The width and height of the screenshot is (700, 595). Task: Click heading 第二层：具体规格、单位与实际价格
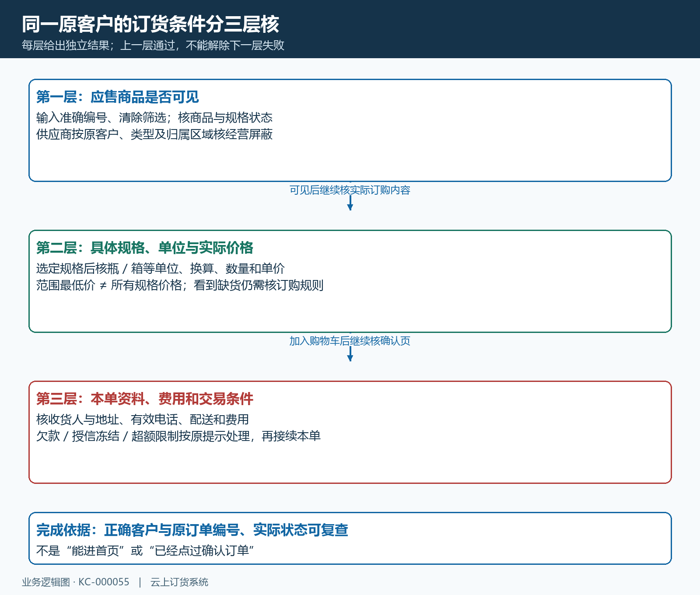point(145,248)
